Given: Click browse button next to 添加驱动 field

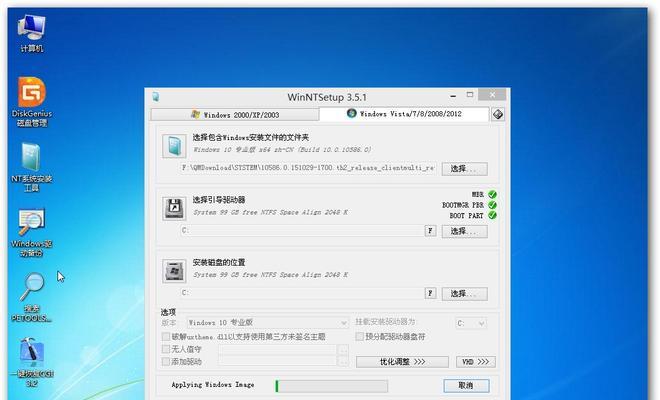Looking at the screenshot, I should (343, 361).
